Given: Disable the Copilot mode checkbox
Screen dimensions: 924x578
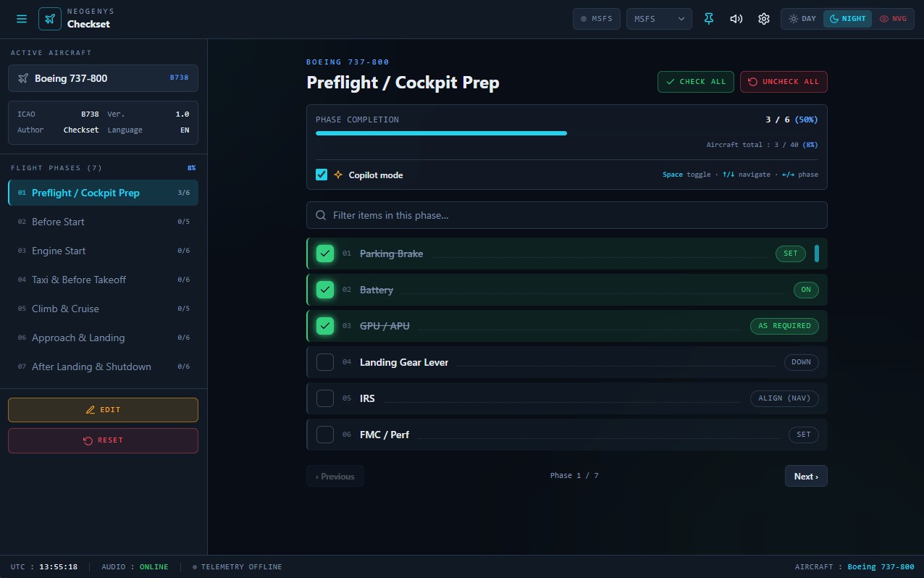Looking at the screenshot, I should (322, 175).
